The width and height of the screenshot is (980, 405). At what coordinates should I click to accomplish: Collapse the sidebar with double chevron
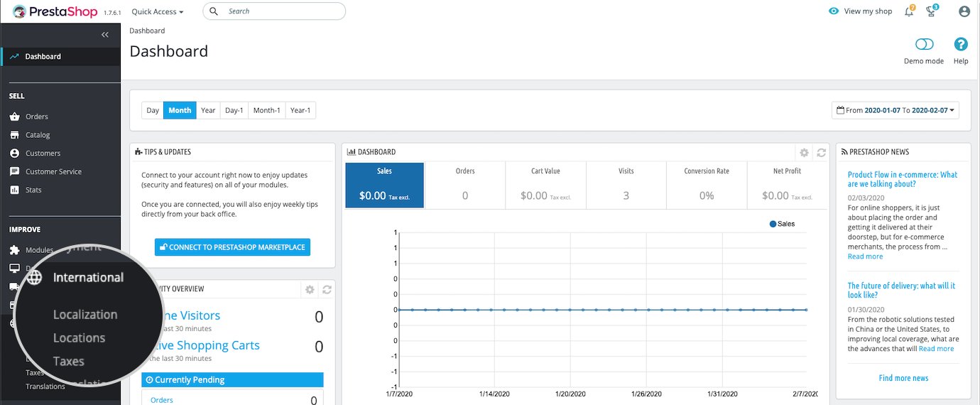(105, 35)
